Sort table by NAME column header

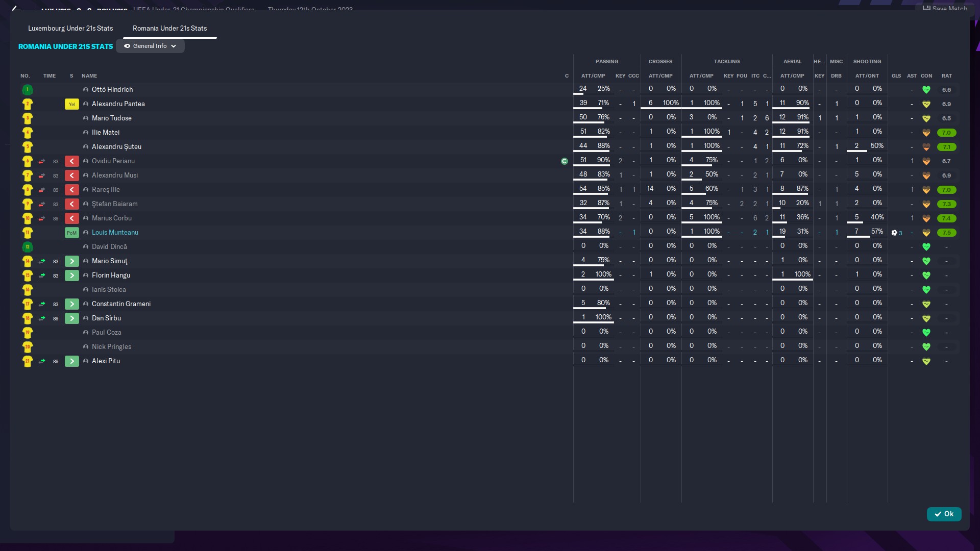coord(89,76)
